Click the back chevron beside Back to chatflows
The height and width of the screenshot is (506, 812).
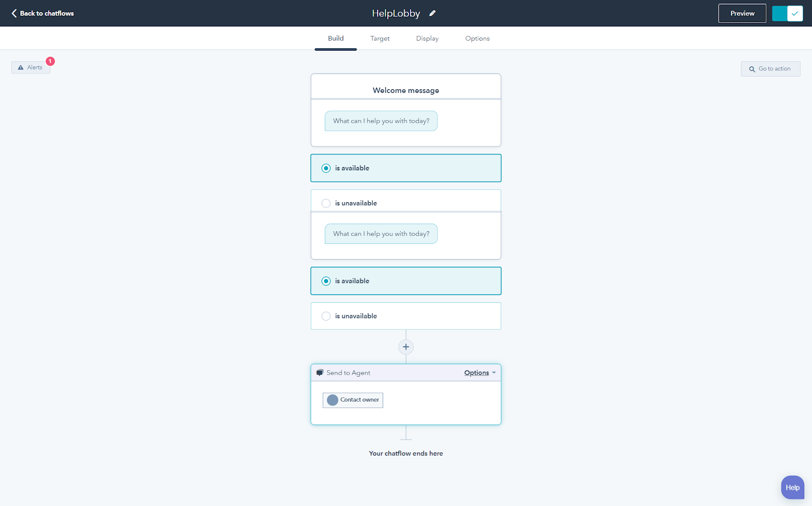[x=14, y=13]
